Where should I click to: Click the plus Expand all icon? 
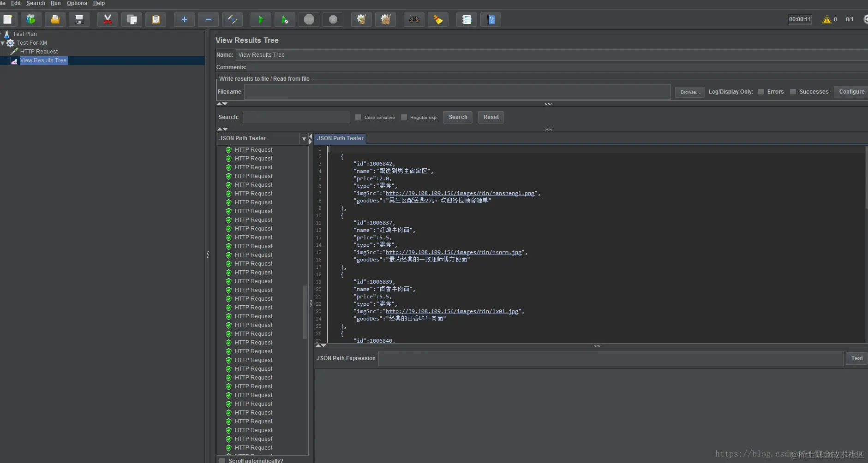pyautogui.click(x=184, y=19)
